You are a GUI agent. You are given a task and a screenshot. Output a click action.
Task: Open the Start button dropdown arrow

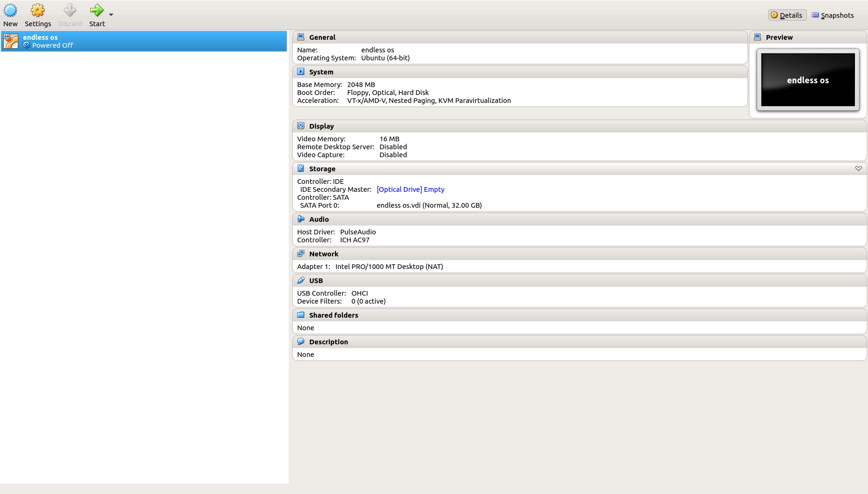point(111,15)
